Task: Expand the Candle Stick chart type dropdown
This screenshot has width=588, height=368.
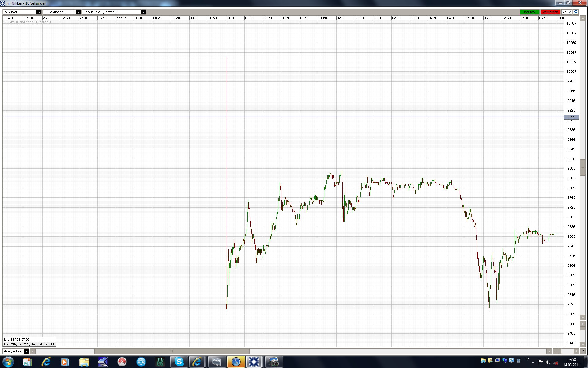Action: pyautogui.click(x=143, y=12)
